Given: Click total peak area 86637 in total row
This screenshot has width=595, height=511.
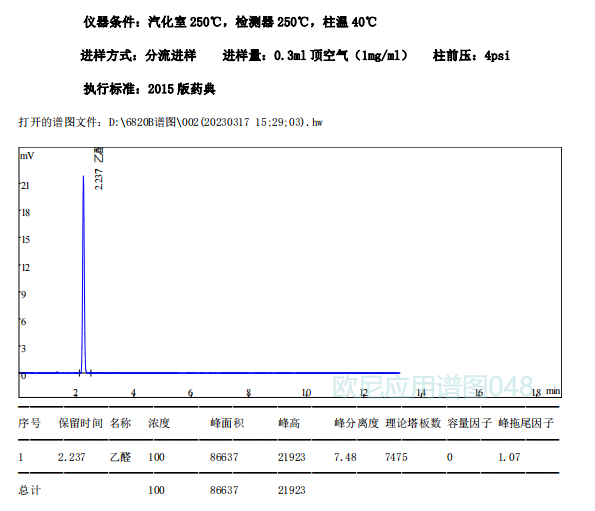Looking at the screenshot, I should point(224,490).
